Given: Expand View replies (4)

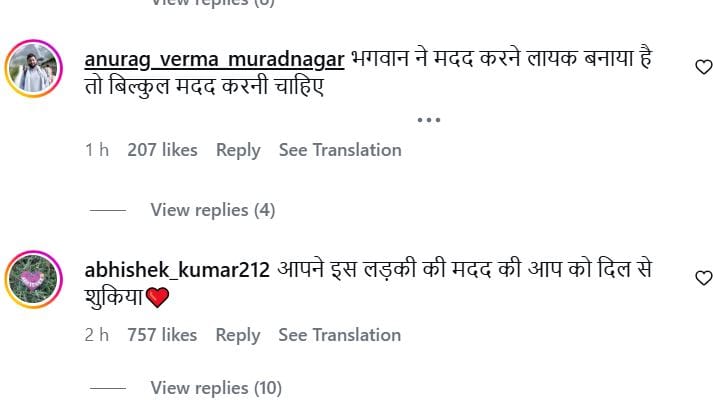Looking at the screenshot, I should pos(212,210).
